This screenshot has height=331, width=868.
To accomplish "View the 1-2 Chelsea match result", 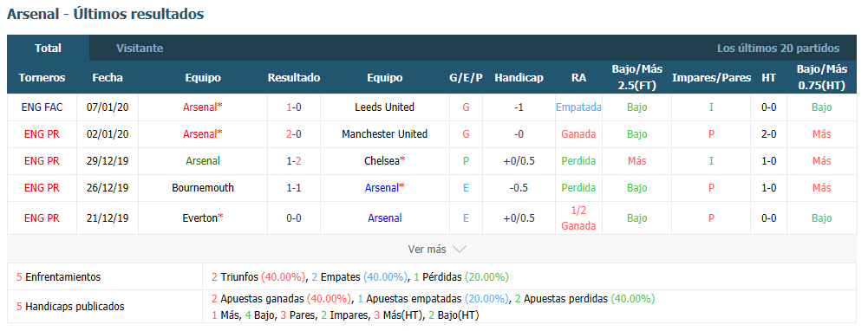I will pyautogui.click(x=293, y=161).
